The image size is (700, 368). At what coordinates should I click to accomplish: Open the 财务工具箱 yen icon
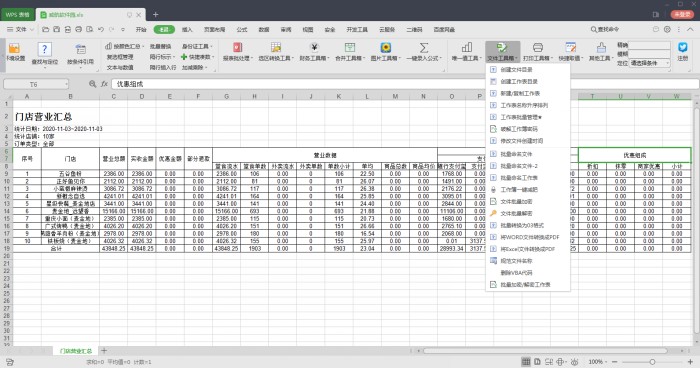click(314, 48)
